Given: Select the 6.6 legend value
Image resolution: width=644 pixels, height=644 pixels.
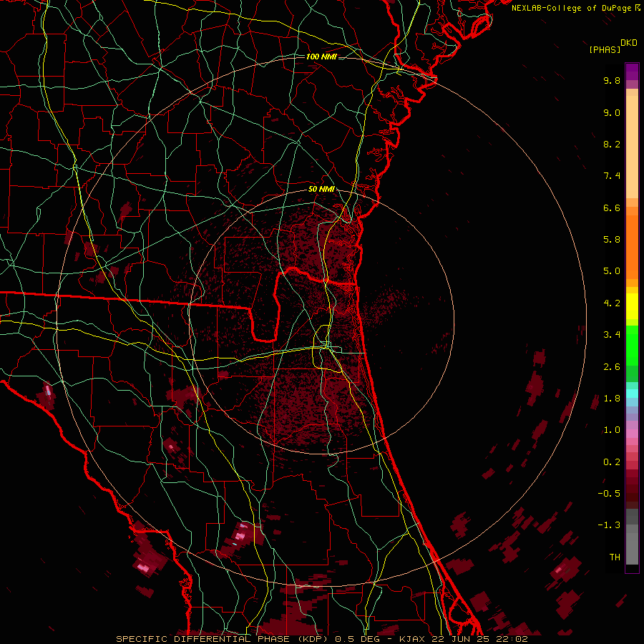Looking at the screenshot, I should [612, 208].
